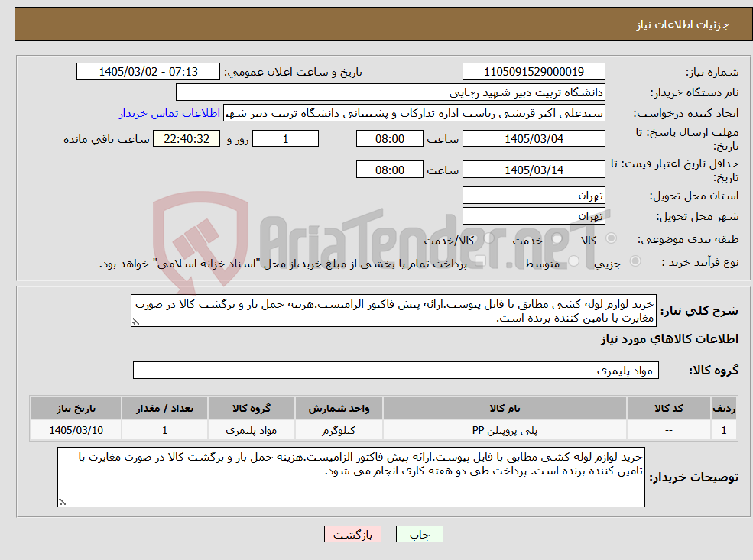Click quantity cell 1 in goods table

pyautogui.click(x=164, y=430)
